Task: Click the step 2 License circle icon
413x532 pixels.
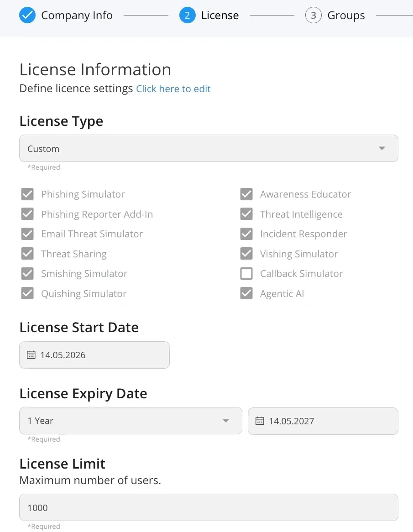Action: [187, 15]
